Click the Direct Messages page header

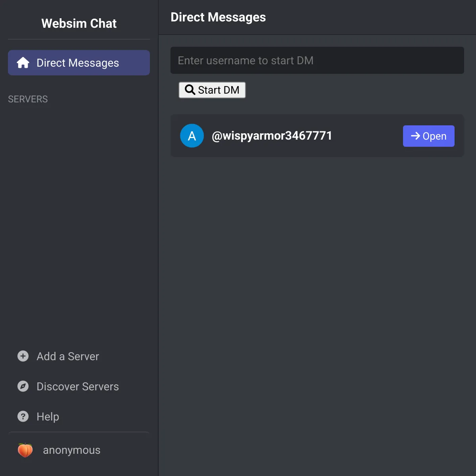pos(218,17)
